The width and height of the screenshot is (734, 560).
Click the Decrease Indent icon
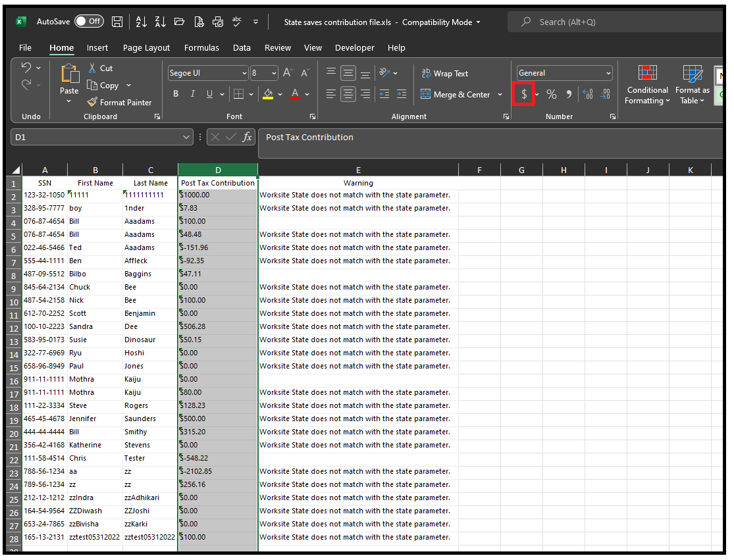(x=384, y=94)
